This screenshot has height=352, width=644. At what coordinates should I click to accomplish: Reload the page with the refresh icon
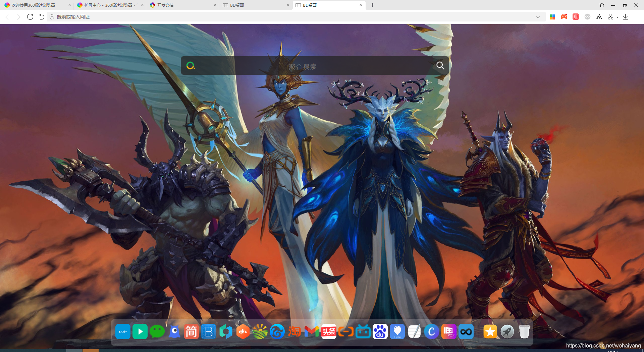pyautogui.click(x=30, y=17)
